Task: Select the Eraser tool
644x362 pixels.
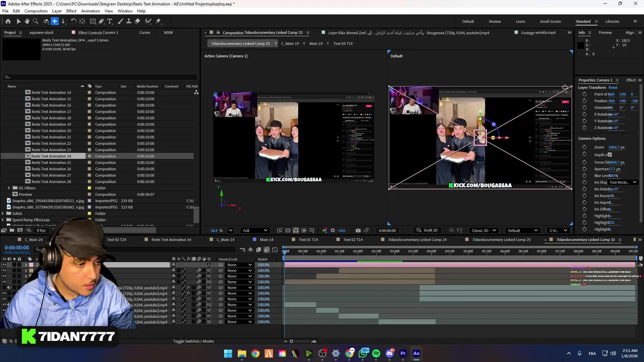Action: tap(137, 21)
